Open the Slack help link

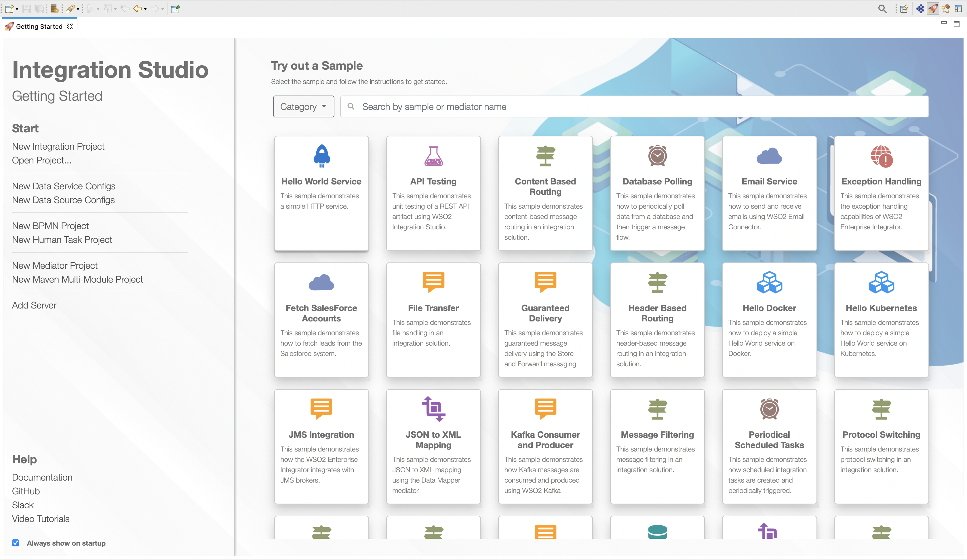(23, 505)
